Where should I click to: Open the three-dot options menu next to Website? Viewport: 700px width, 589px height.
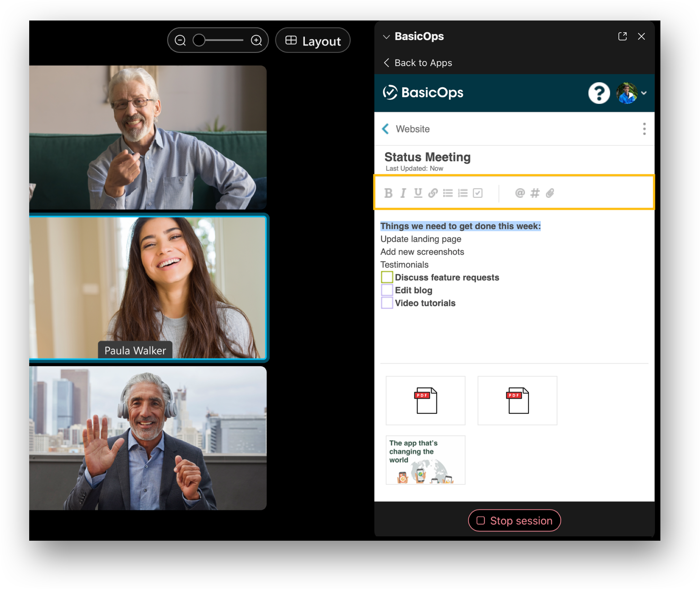pos(644,129)
